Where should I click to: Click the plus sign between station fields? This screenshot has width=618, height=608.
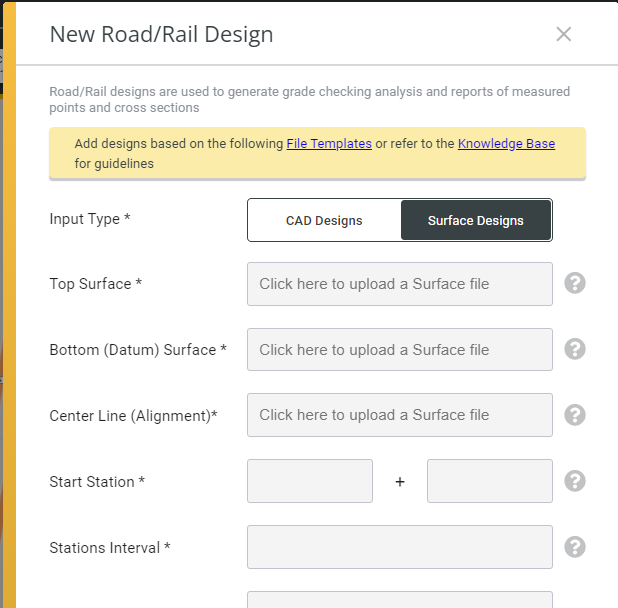[400, 482]
